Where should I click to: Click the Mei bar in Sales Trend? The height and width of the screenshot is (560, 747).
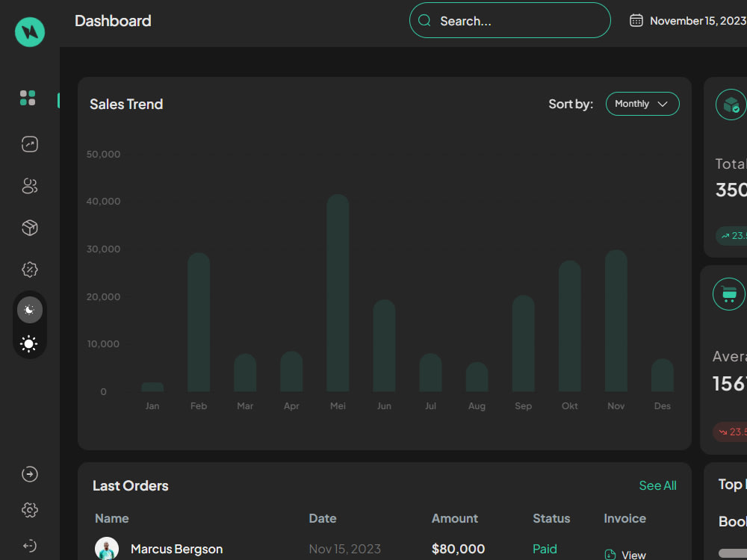tap(338, 293)
